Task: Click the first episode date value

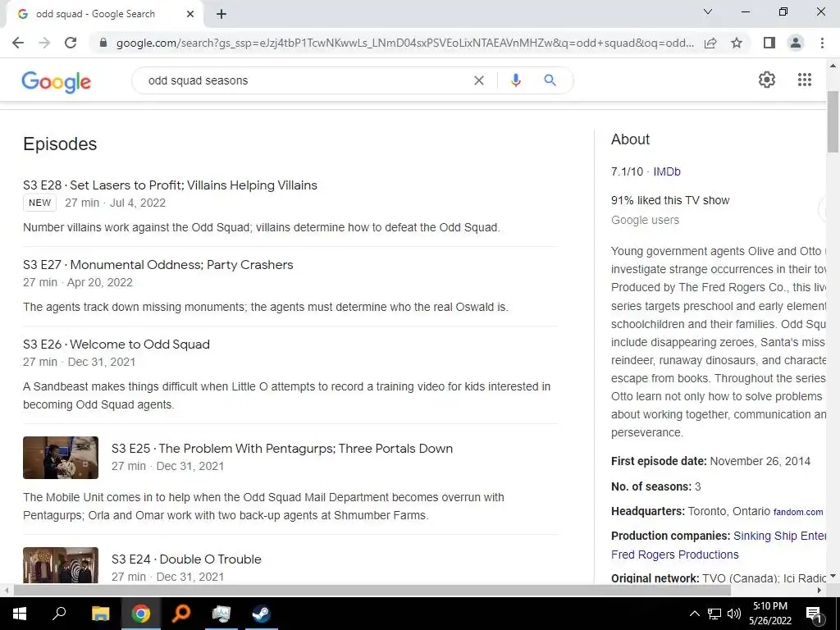Action: pyautogui.click(x=760, y=461)
